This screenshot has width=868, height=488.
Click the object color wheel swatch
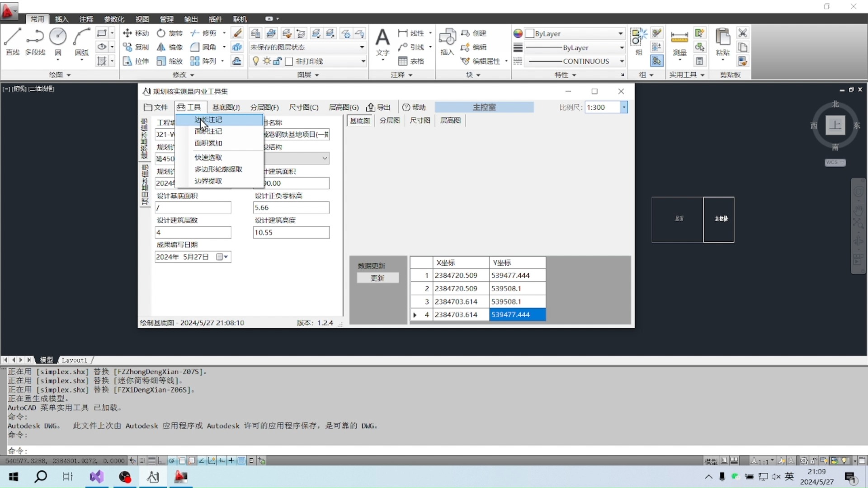pos(518,33)
